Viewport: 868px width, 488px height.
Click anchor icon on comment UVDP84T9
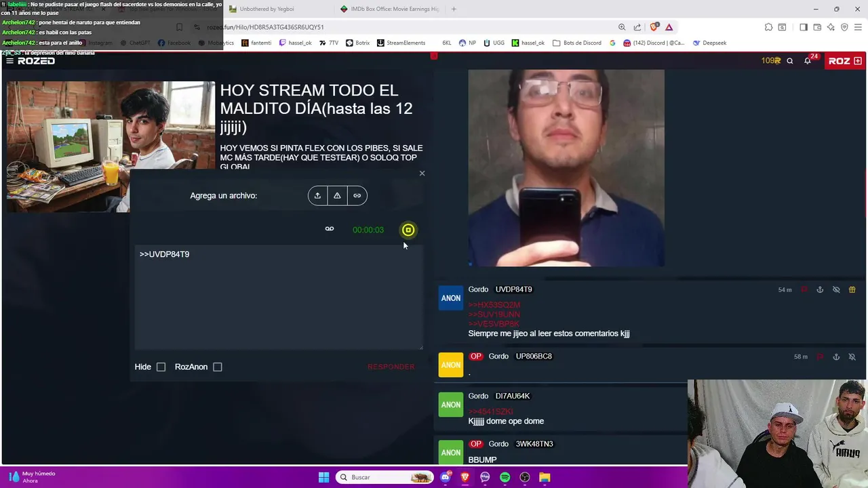point(820,289)
